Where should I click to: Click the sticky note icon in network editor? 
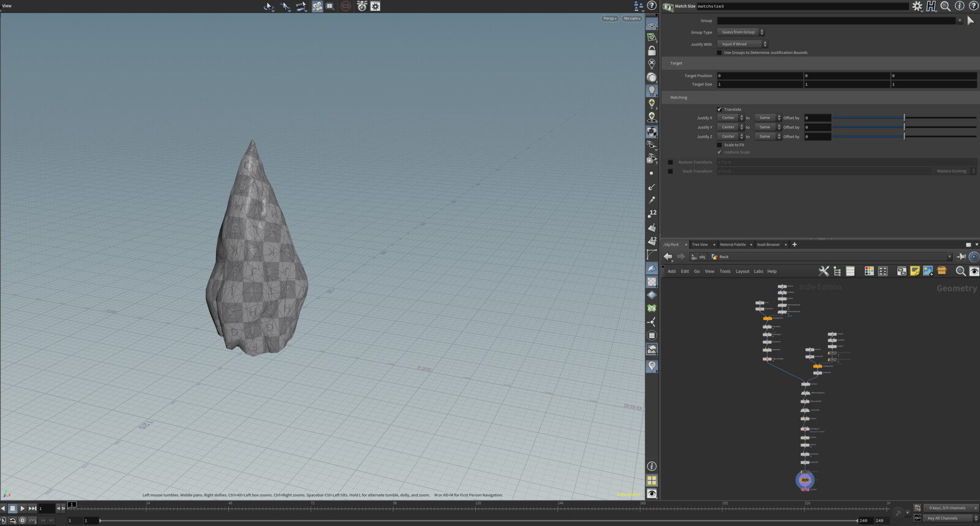point(914,271)
